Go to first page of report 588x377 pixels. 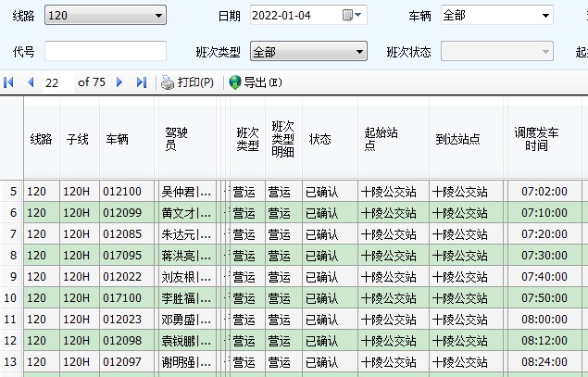9,82
